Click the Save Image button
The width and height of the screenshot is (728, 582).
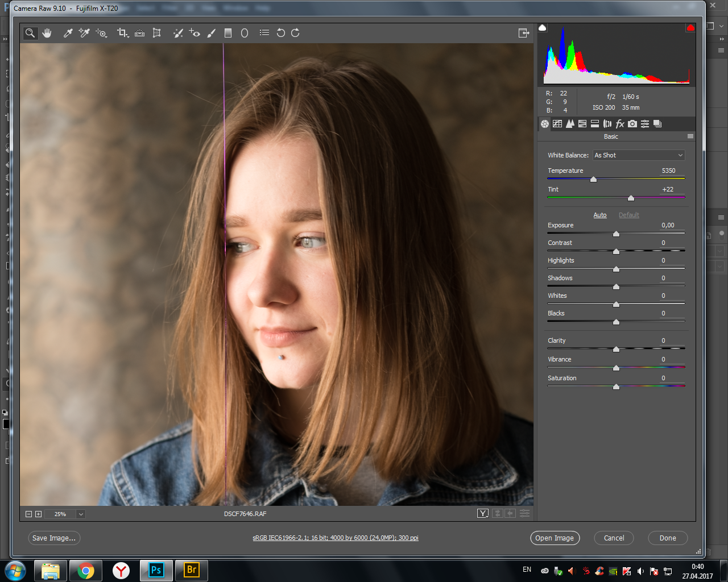point(54,538)
